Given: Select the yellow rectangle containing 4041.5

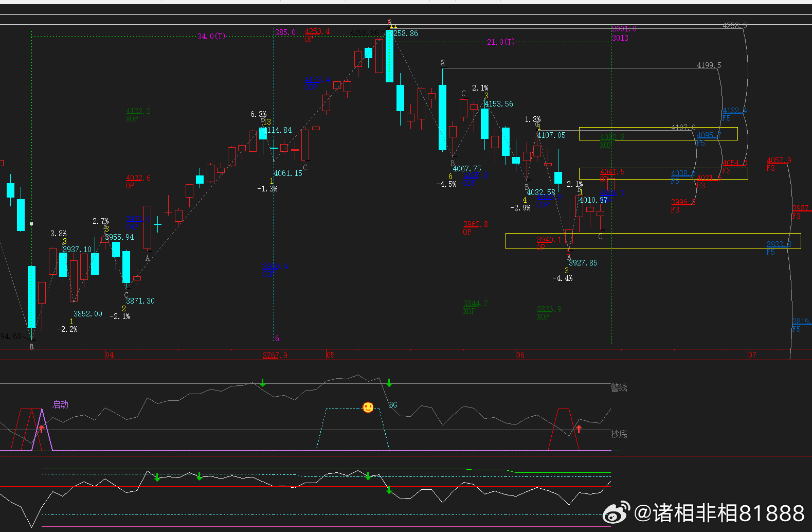Looking at the screenshot, I should [663, 173].
